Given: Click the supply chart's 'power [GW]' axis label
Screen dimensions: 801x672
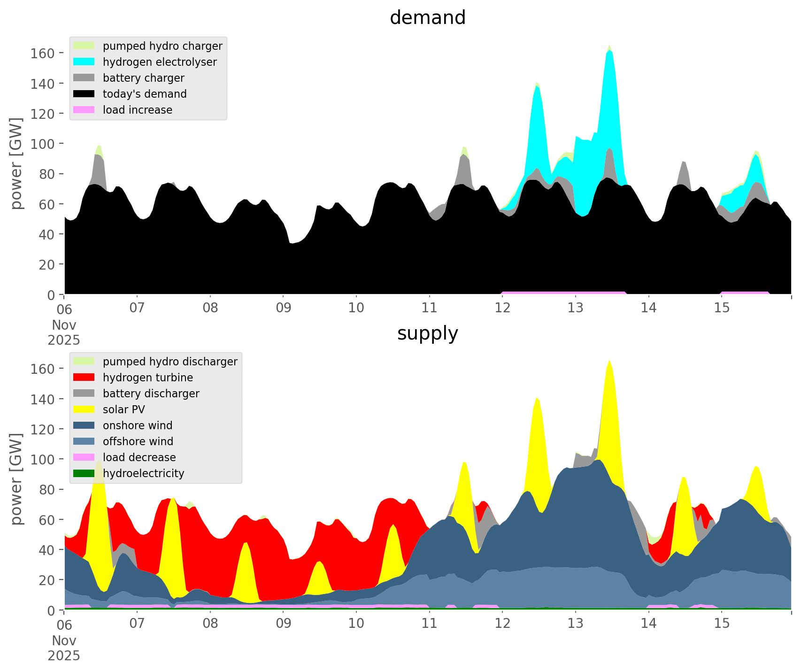Looking at the screenshot, I should (16, 479).
